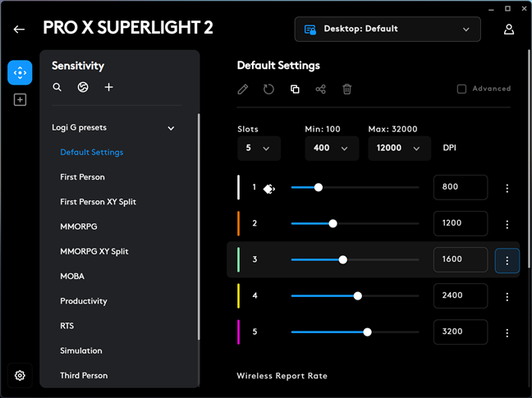The height and width of the screenshot is (398, 532).
Task: Select the Sensitivity DPI sidebar icon
Action: (x=20, y=72)
